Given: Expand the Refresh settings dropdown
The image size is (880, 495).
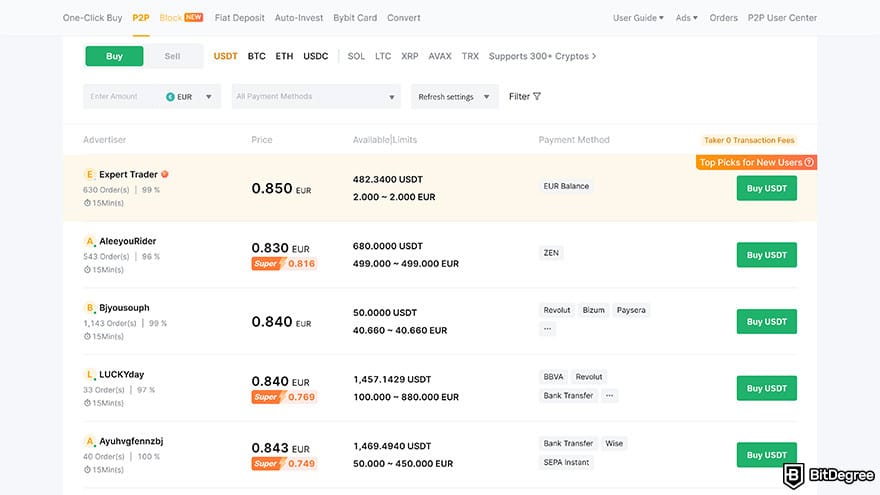Looking at the screenshot, I should pos(455,97).
